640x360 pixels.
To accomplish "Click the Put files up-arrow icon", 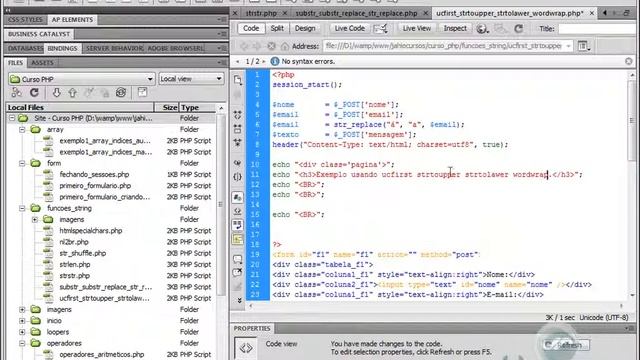I will tap(72, 93).
